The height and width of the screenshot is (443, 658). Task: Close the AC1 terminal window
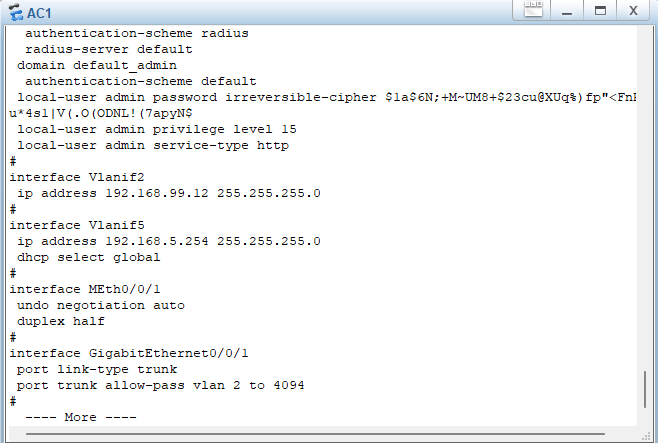pos(633,11)
